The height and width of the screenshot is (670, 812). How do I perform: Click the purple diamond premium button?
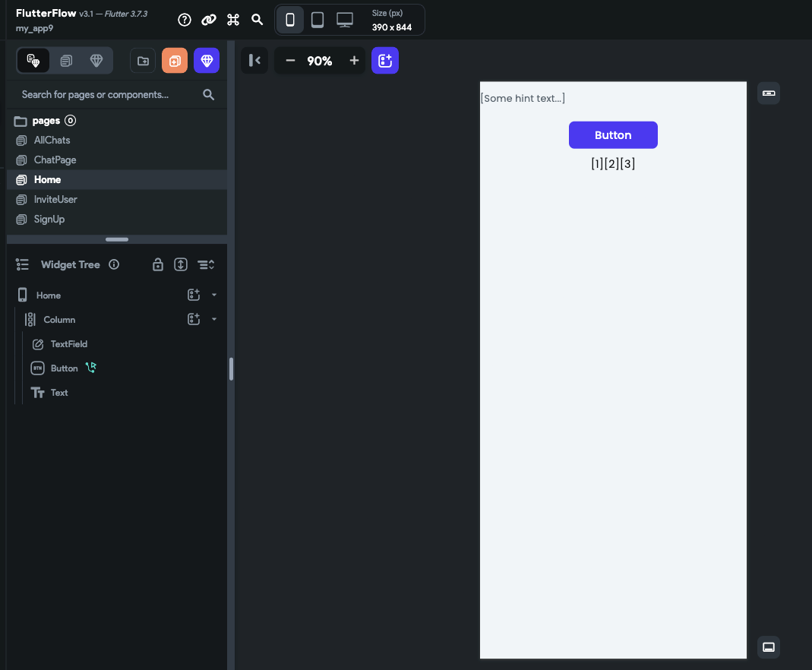pos(207,61)
